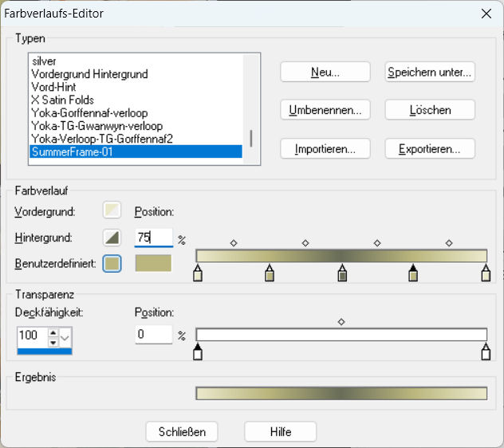
Task: Open Hilfe for the gradient editor
Action: (281, 432)
